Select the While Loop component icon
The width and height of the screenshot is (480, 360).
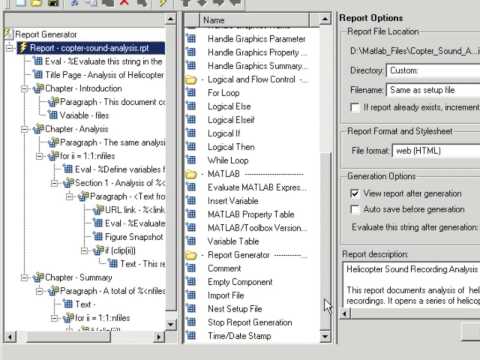[191, 160]
